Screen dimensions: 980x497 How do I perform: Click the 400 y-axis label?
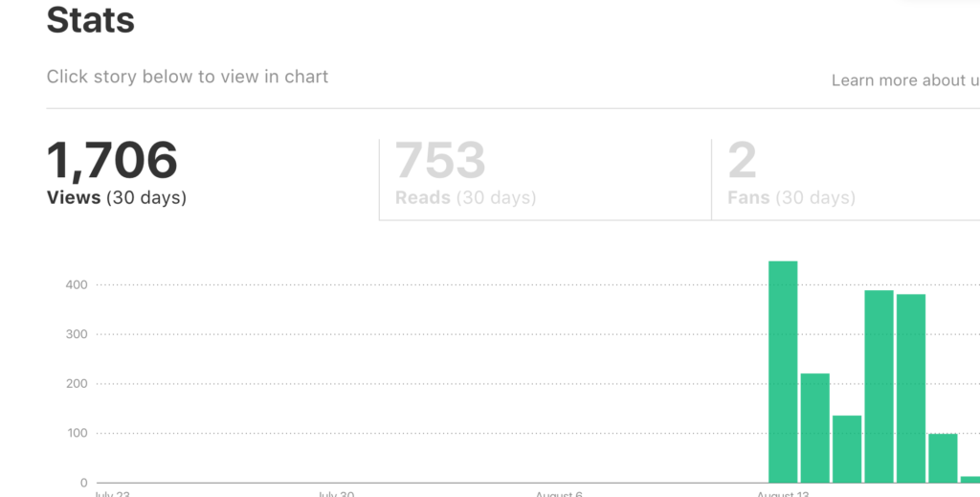click(77, 284)
